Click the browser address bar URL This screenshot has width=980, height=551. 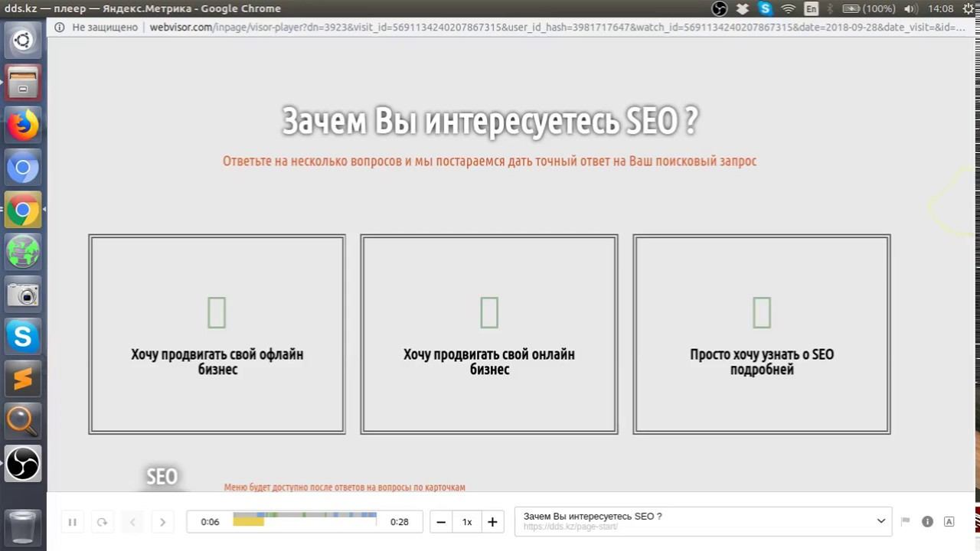(x=557, y=27)
